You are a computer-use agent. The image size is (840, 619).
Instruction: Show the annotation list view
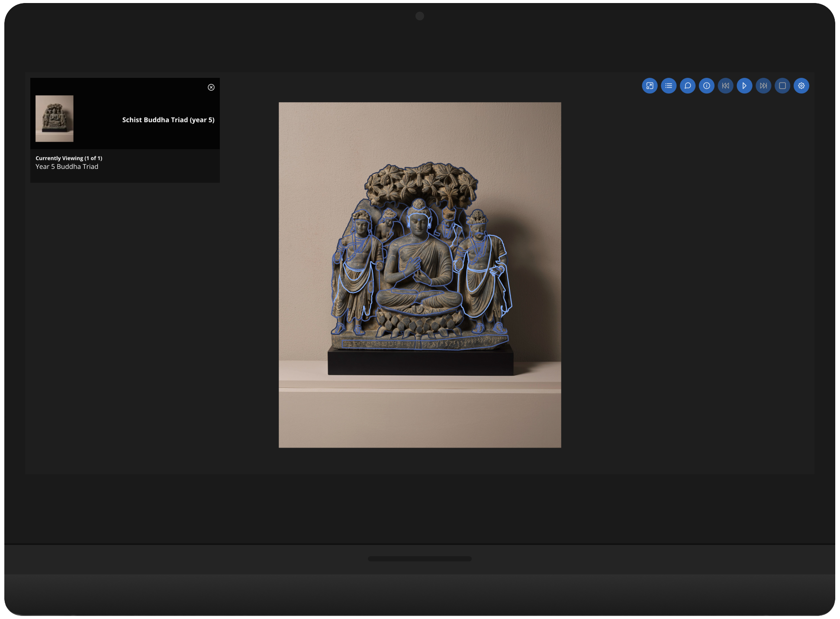pyautogui.click(x=669, y=86)
